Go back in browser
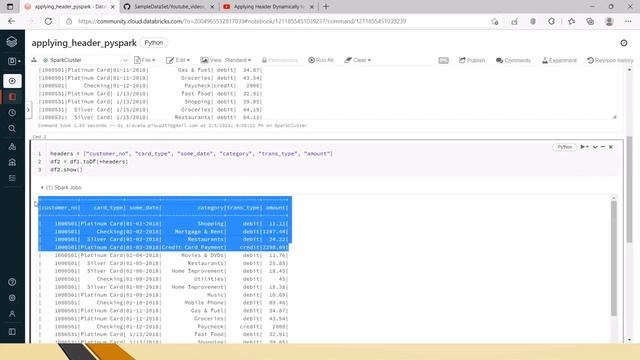The height and width of the screenshot is (360, 640). coord(11,21)
